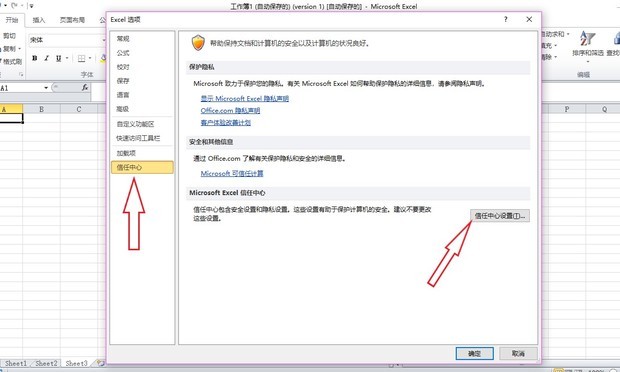Select 快速访问工具栏 Quick Access Toolbar category
Viewport: 620px width, 372px height.
pos(142,138)
